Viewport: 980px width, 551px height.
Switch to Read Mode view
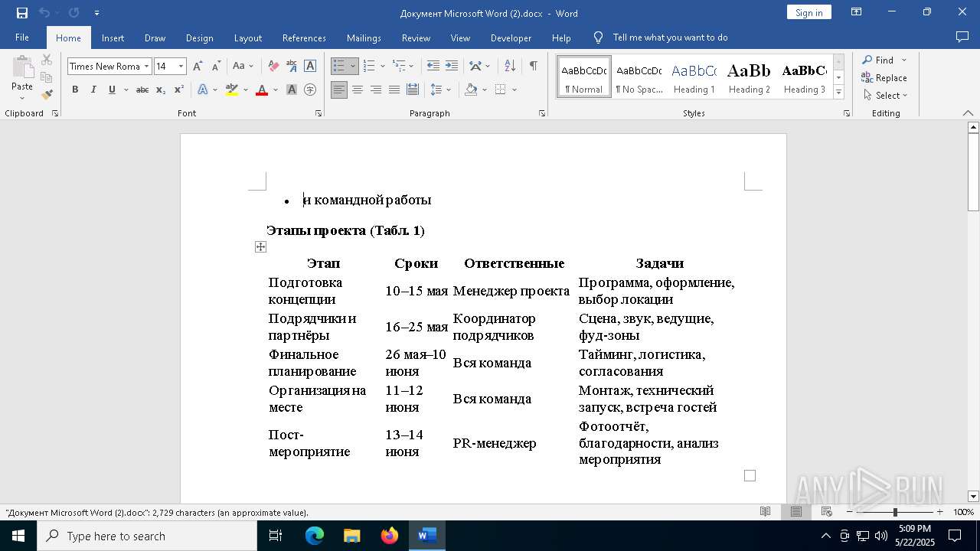coord(765,512)
